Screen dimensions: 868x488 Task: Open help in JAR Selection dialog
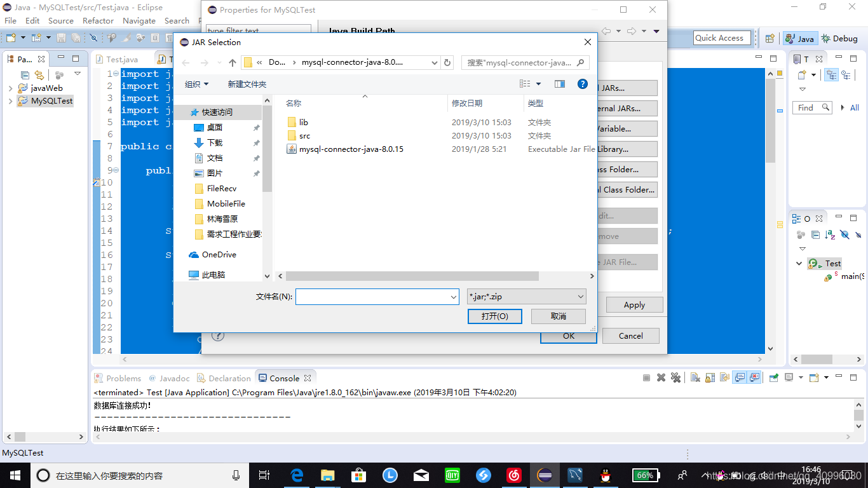coord(582,84)
